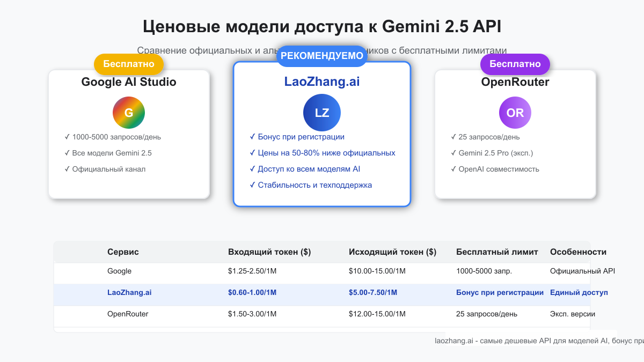Click the Google AI Studio rainbow G logo
This screenshot has height=362, width=644.
tap(129, 113)
